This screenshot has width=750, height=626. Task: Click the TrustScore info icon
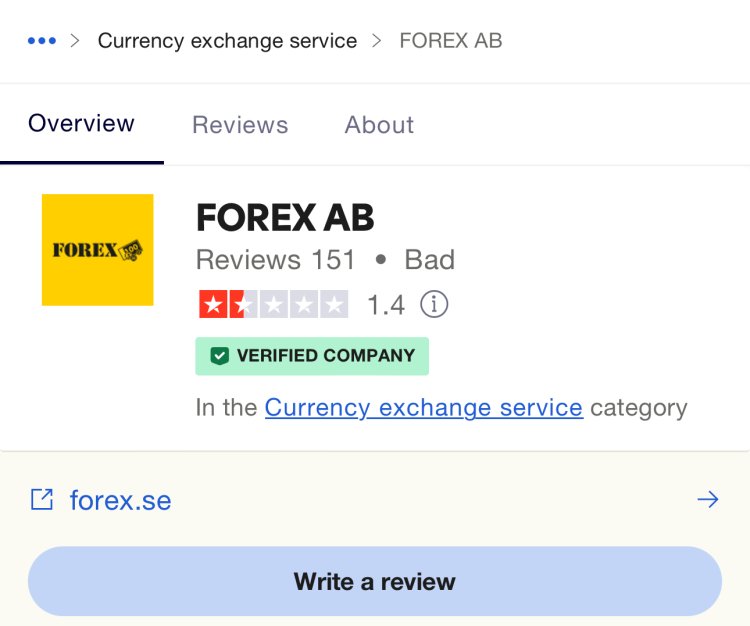434,304
